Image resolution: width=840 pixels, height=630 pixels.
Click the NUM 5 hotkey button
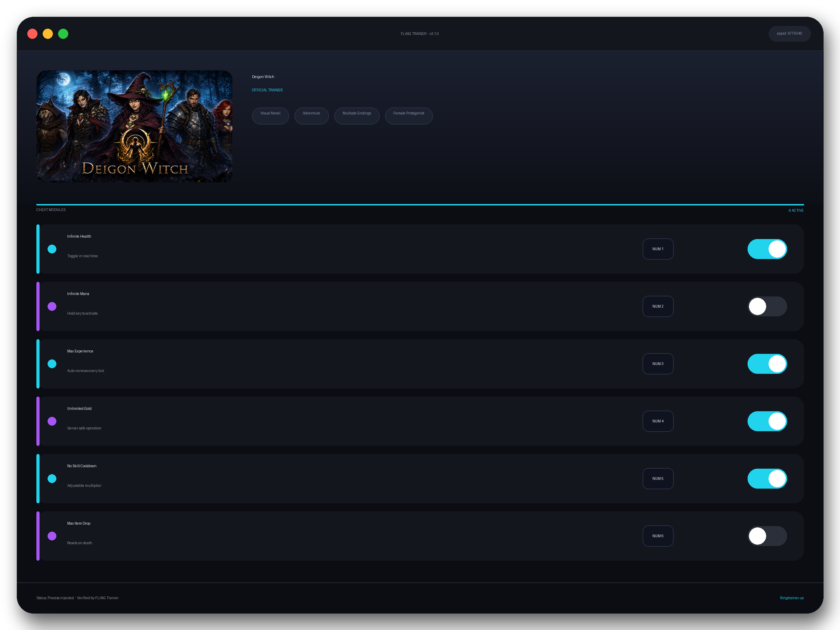(658, 478)
